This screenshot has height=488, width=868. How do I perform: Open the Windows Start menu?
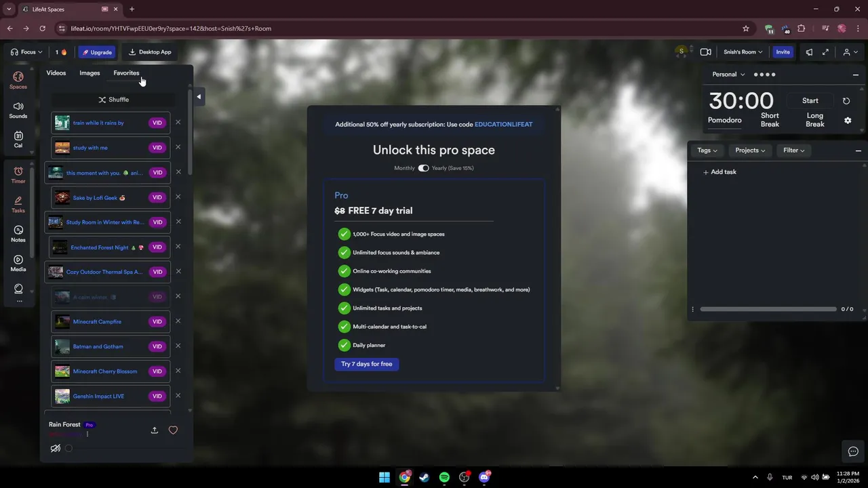click(384, 477)
